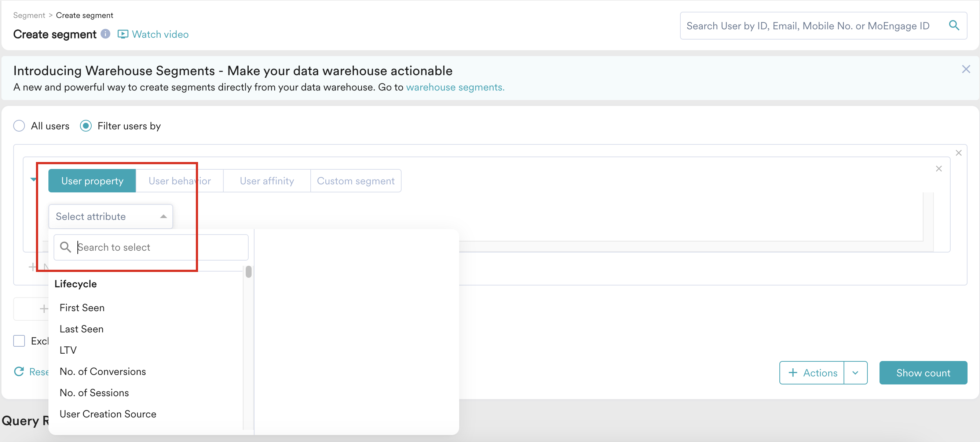This screenshot has height=442, width=980.
Task: Remove the outer filter group with X
Action: click(958, 153)
